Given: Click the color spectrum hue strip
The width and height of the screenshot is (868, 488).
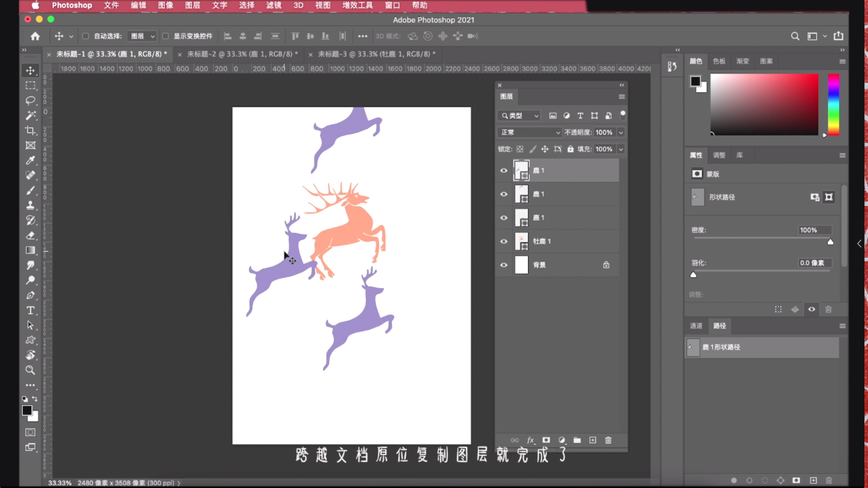Looking at the screenshot, I should pos(833,105).
